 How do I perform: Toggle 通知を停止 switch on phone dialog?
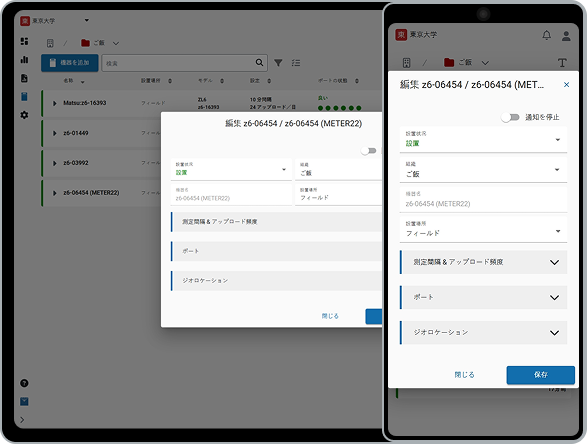click(x=511, y=117)
